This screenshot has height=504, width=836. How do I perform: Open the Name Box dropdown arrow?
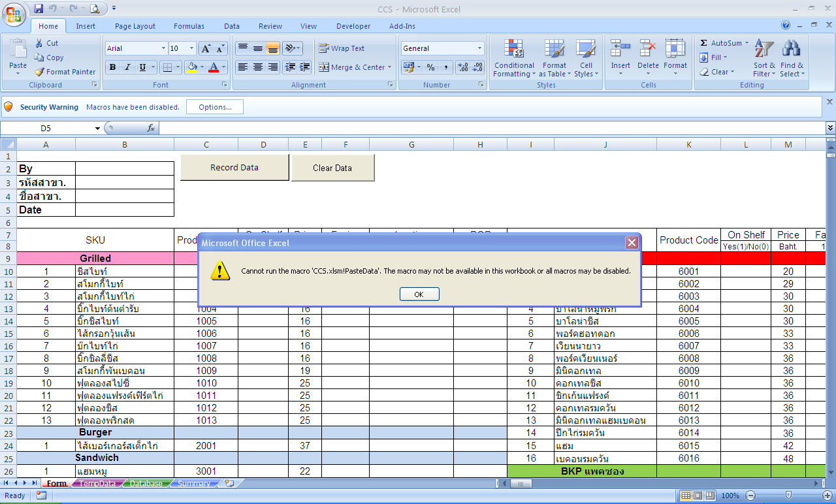click(97, 129)
